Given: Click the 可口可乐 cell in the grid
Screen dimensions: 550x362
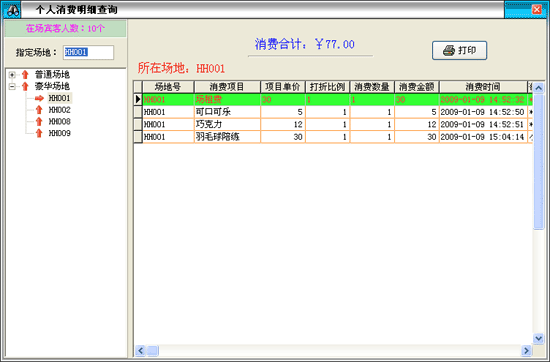Looking at the screenshot, I should pos(227,112).
